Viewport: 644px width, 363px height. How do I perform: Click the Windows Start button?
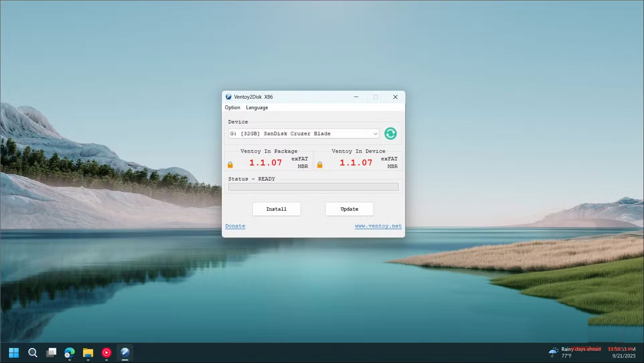[x=14, y=353]
